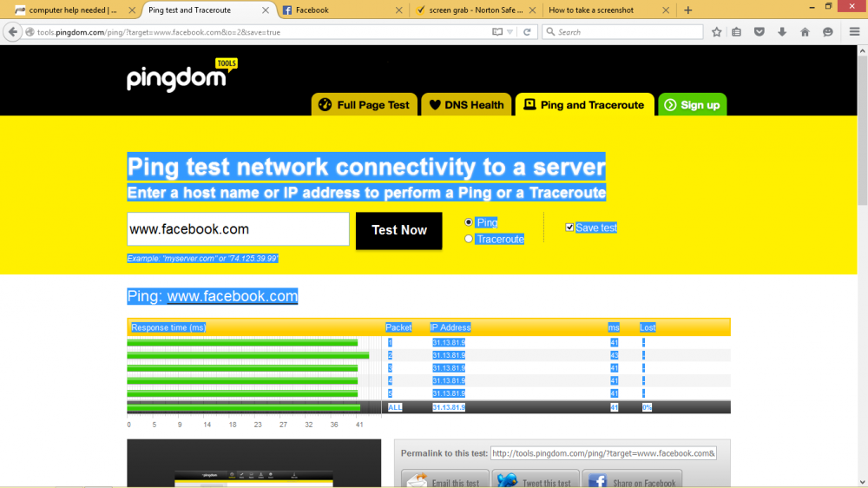The width and height of the screenshot is (868, 488).
Task: Click the 0% lost value in ALL row
Action: (647, 407)
